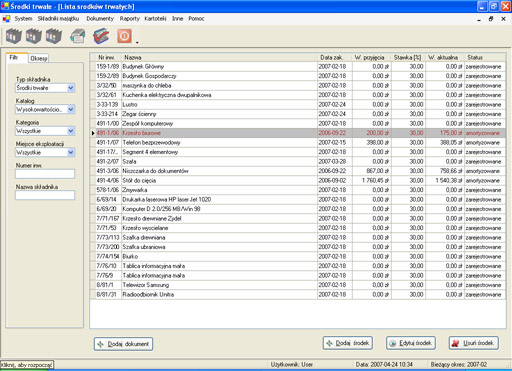The height and width of the screenshot is (371, 512).
Task: Click the printer icon in toolbar
Action: [78, 36]
